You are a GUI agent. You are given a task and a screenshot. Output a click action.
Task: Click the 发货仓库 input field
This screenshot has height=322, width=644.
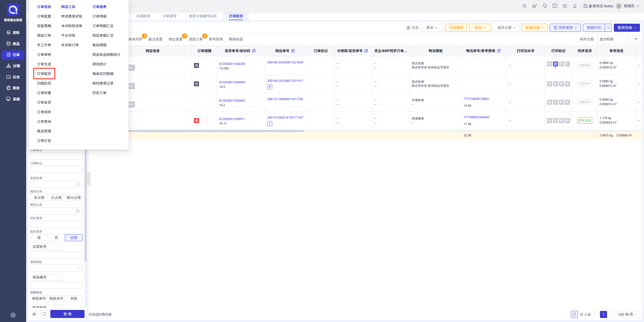[x=56, y=184]
